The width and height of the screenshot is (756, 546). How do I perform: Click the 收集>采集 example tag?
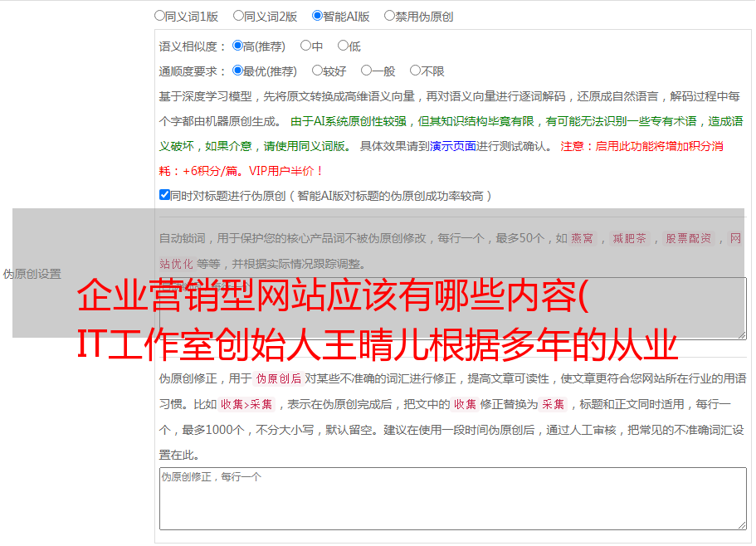pyautogui.click(x=246, y=404)
